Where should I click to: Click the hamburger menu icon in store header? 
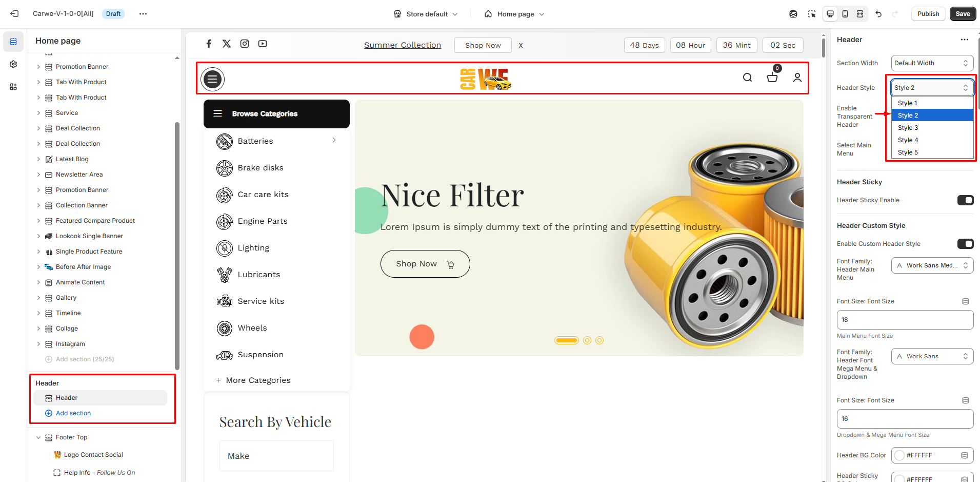pos(212,79)
